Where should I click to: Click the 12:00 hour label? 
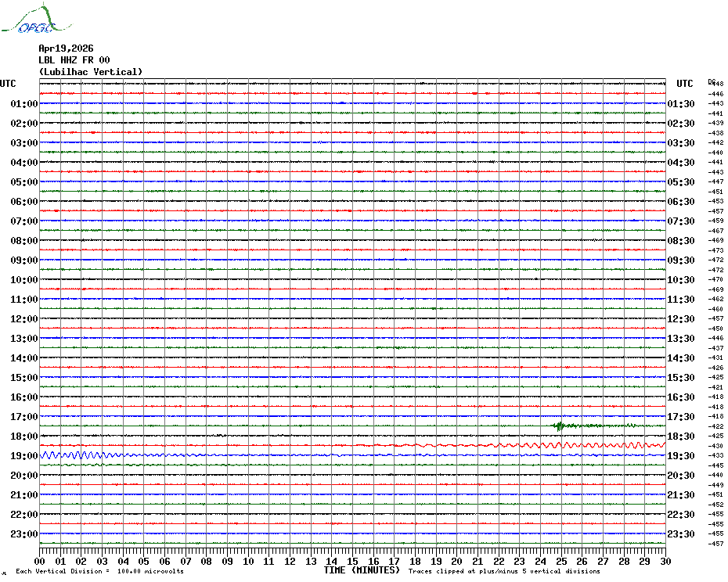click(x=24, y=319)
